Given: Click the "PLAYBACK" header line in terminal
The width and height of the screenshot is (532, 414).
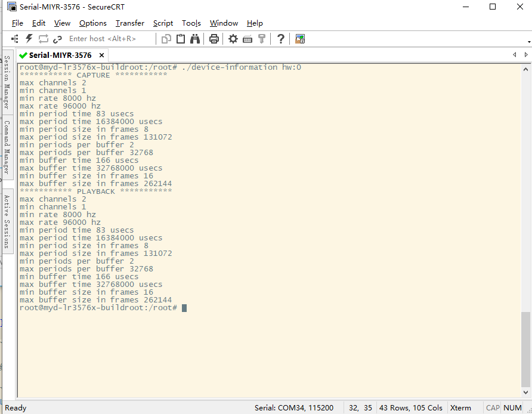Looking at the screenshot, I should (x=95, y=191).
